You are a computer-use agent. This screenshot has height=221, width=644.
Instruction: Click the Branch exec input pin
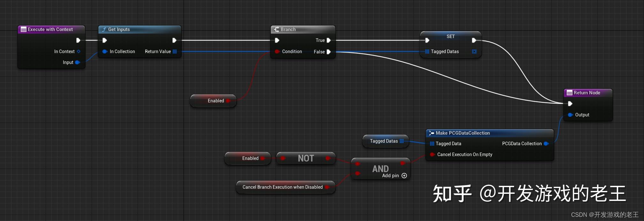(x=277, y=40)
